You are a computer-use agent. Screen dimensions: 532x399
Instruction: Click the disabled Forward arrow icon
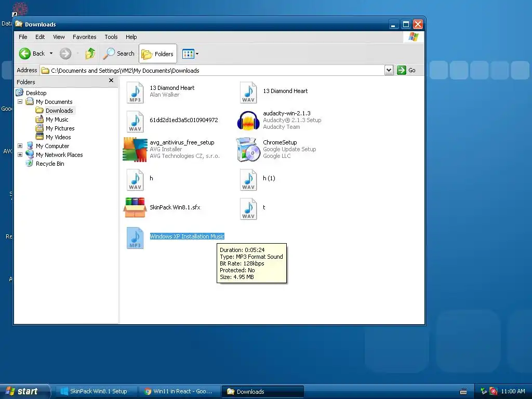(65, 54)
